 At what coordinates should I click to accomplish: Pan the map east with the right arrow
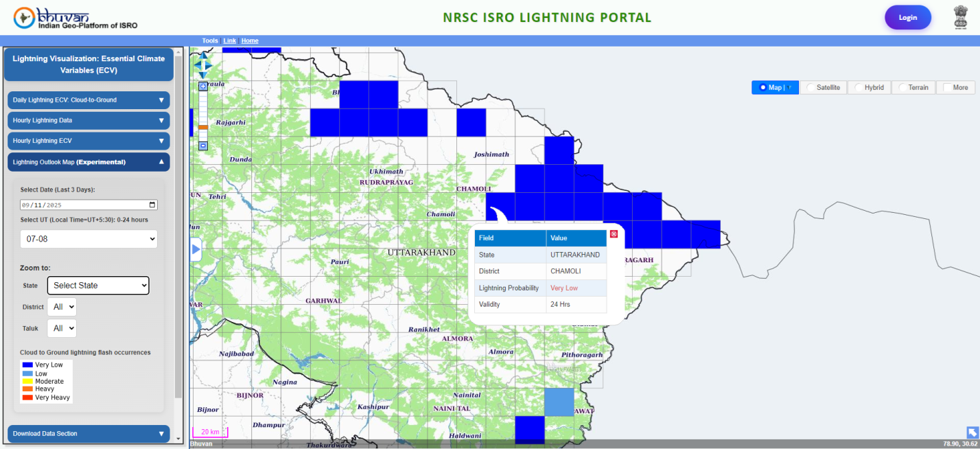point(209,66)
